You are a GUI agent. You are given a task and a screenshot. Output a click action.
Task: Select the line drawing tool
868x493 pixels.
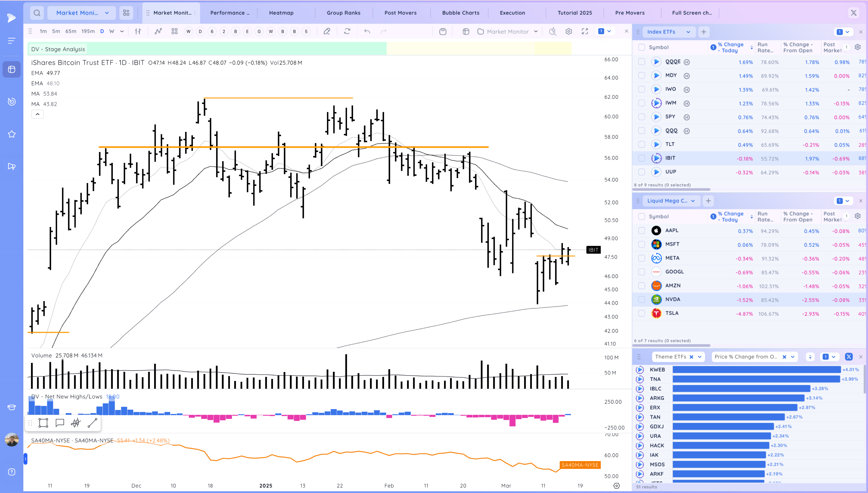[92, 423]
